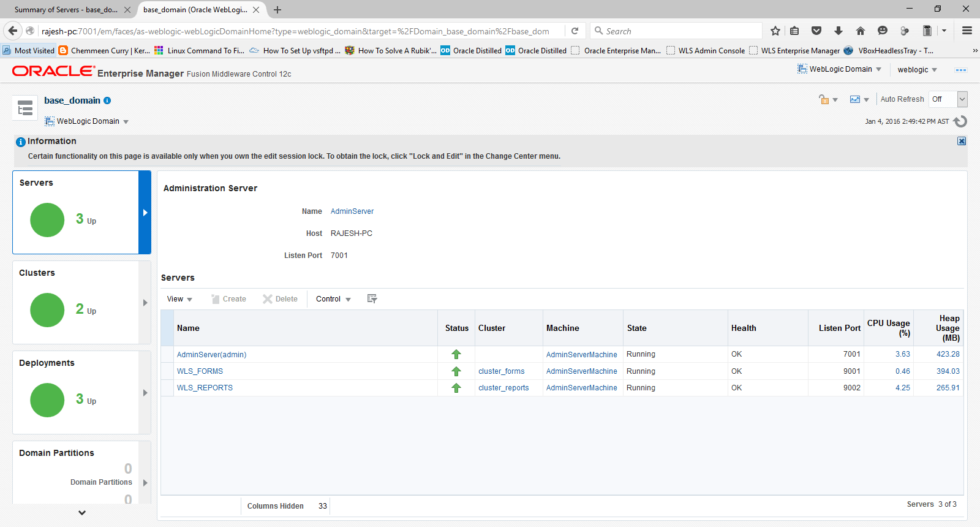Viewport: 980px width, 527px height.
Task: Open the performance chart icon menu
Action: coord(859,99)
